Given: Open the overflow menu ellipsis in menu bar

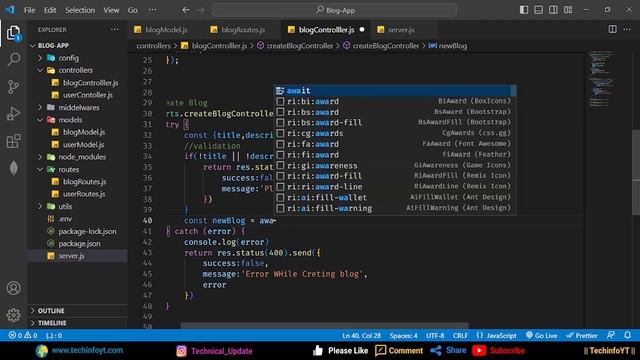Looking at the screenshot, I should pyautogui.click(x=152, y=10).
